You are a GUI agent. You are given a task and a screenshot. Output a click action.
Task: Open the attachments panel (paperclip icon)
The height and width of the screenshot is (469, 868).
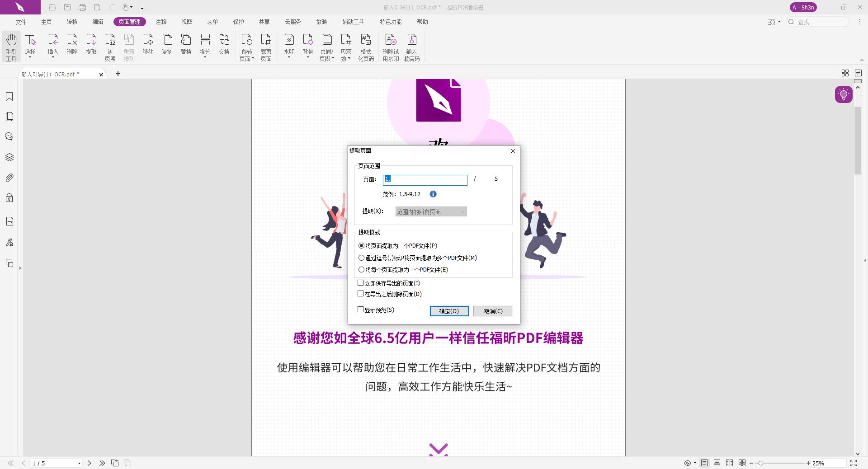(9, 178)
